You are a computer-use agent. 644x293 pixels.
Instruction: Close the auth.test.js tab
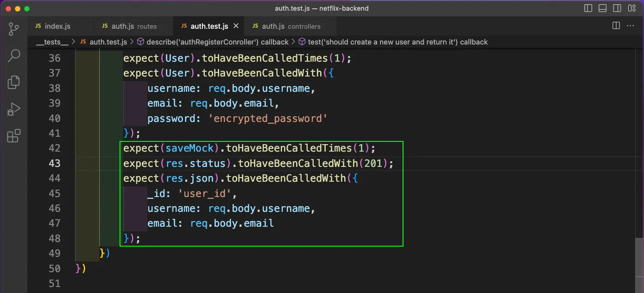pyautogui.click(x=236, y=26)
